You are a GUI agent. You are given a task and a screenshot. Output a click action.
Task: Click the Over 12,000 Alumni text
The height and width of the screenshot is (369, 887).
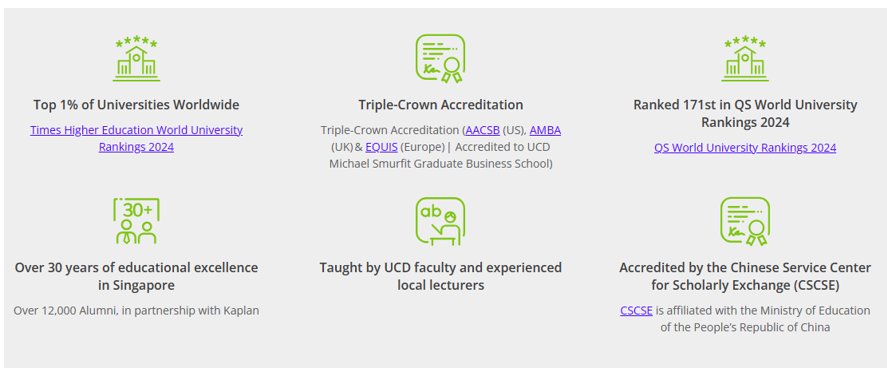pyautogui.click(x=136, y=311)
